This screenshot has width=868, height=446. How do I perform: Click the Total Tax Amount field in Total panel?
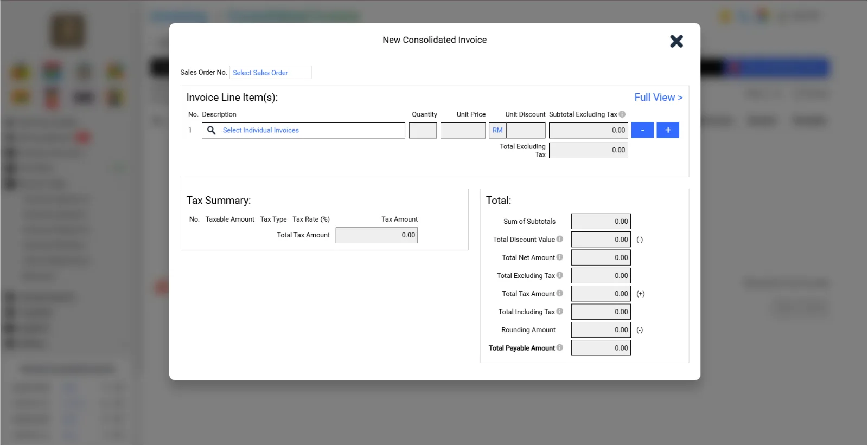click(601, 294)
